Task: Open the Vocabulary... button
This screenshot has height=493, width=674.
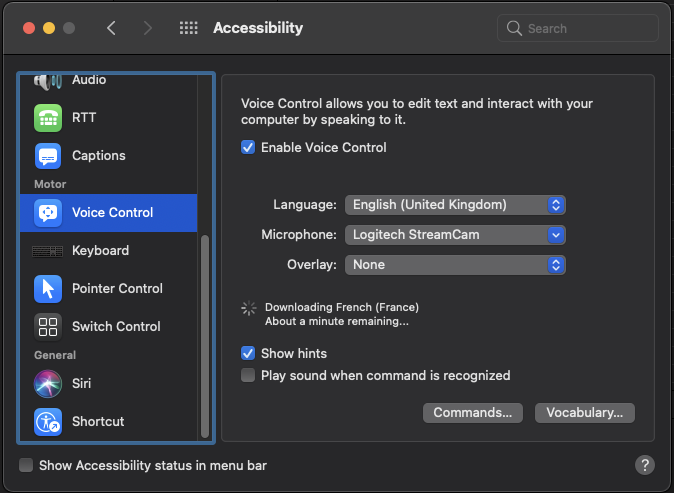Action: (585, 412)
